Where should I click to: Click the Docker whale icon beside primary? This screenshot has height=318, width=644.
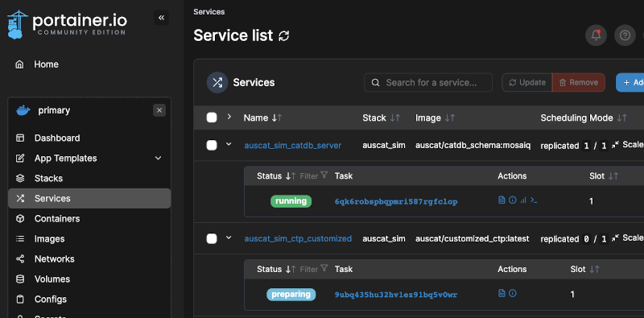(x=23, y=110)
